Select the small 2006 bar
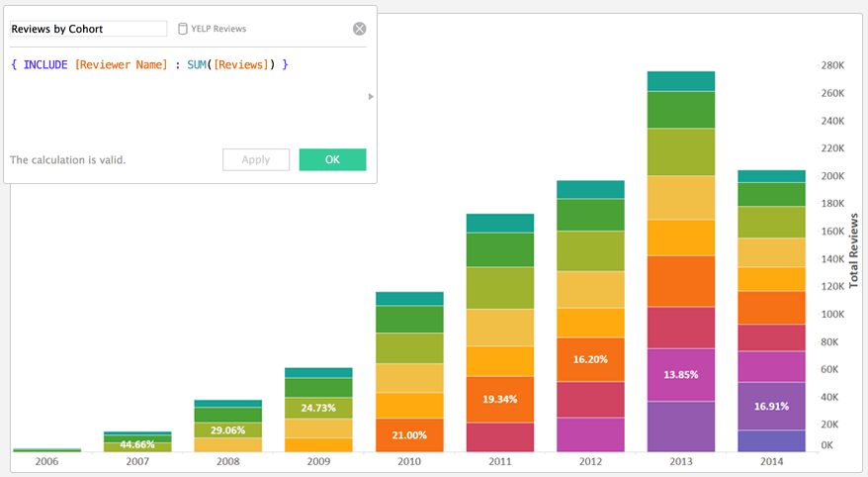This screenshot has width=868, height=477. (47, 450)
